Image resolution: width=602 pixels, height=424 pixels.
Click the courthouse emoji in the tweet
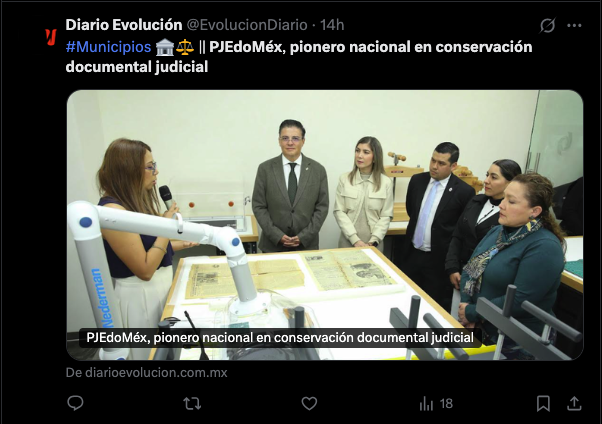[165, 47]
